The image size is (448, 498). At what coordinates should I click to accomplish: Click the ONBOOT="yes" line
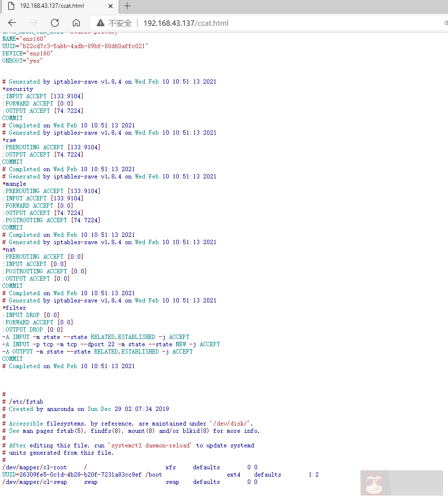pyautogui.click(x=22, y=60)
